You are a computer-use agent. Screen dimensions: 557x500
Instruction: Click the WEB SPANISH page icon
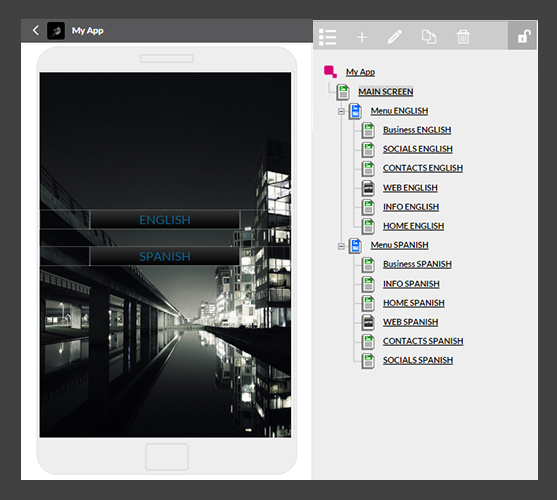click(x=368, y=322)
